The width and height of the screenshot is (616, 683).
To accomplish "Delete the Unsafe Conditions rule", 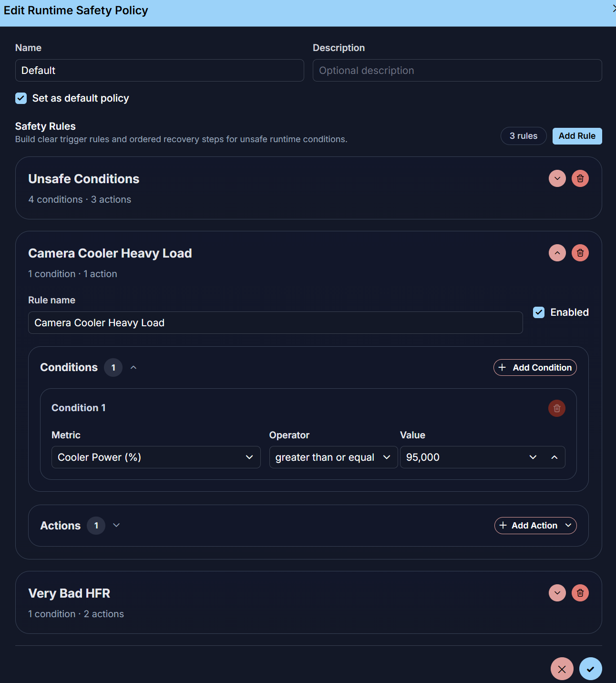I will 580,178.
